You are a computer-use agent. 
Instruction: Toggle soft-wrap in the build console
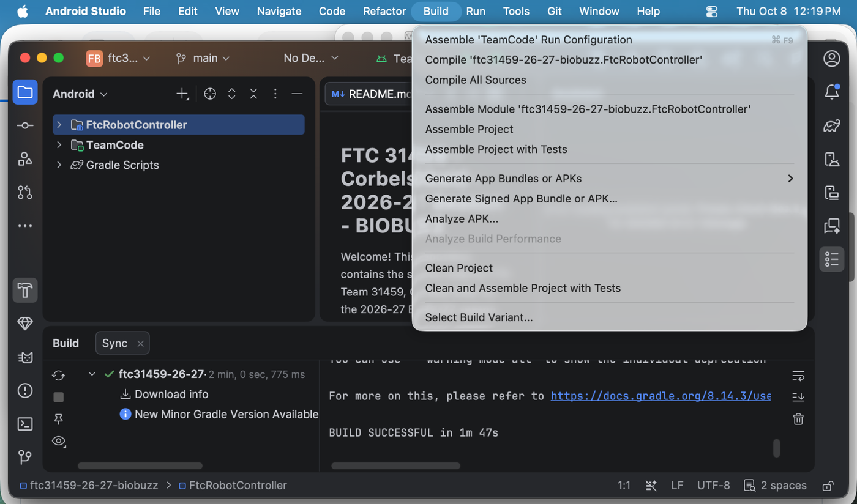tap(798, 375)
